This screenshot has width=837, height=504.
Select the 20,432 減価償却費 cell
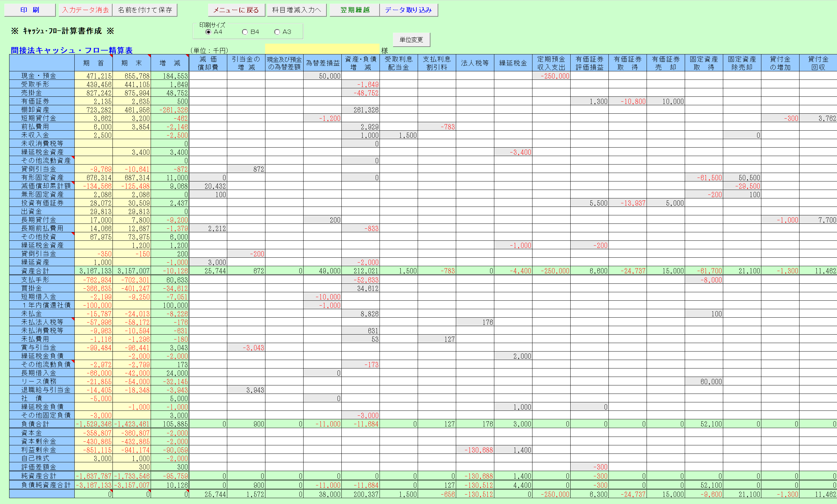[208, 186]
